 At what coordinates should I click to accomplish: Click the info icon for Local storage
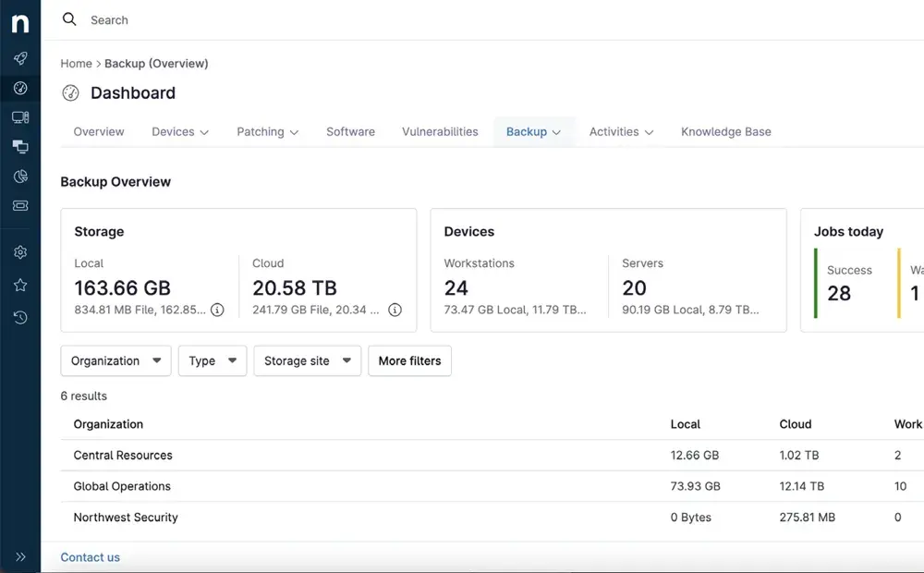click(217, 310)
